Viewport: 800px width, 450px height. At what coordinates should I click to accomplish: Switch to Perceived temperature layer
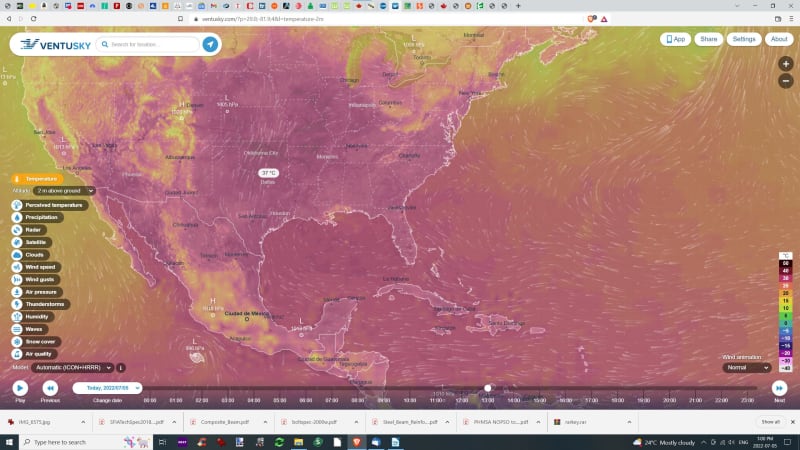[x=49, y=205]
